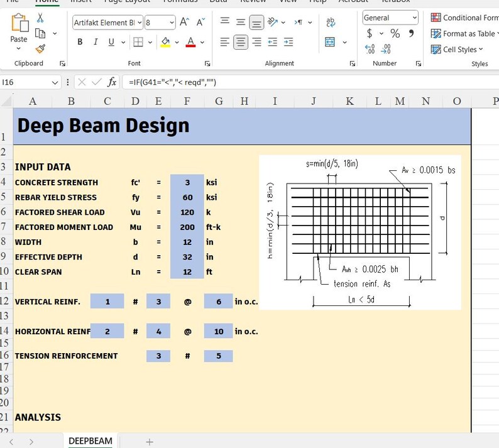Click Decrease Decimal icon
Image resolution: width=499 pixels, height=448 pixels.
click(386, 49)
